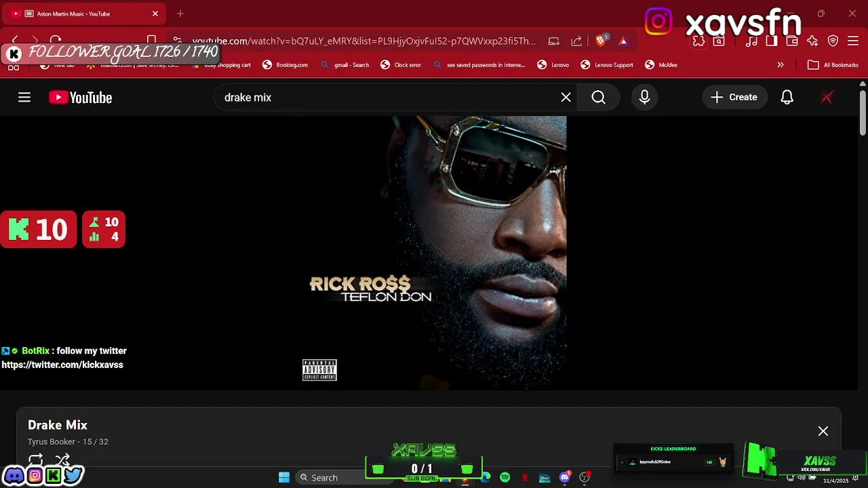
Task: Open All Bookmarks folder
Action: (x=833, y=65)
